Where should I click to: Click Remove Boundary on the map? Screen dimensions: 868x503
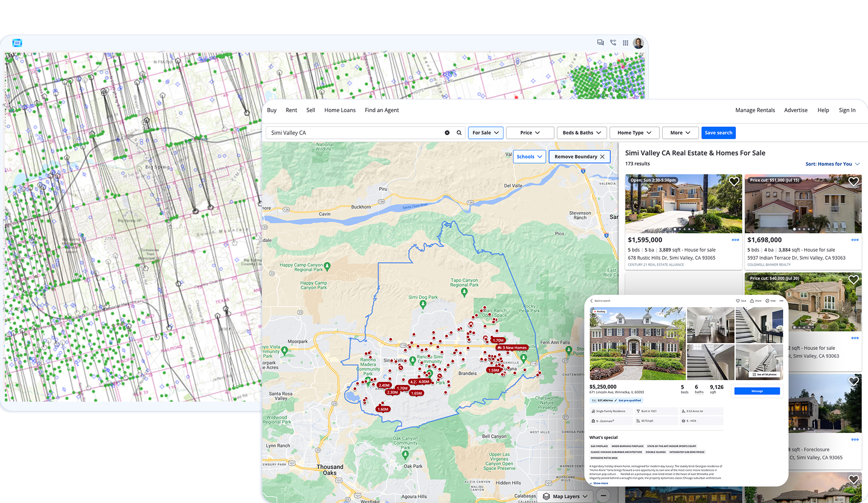(579, 156)
